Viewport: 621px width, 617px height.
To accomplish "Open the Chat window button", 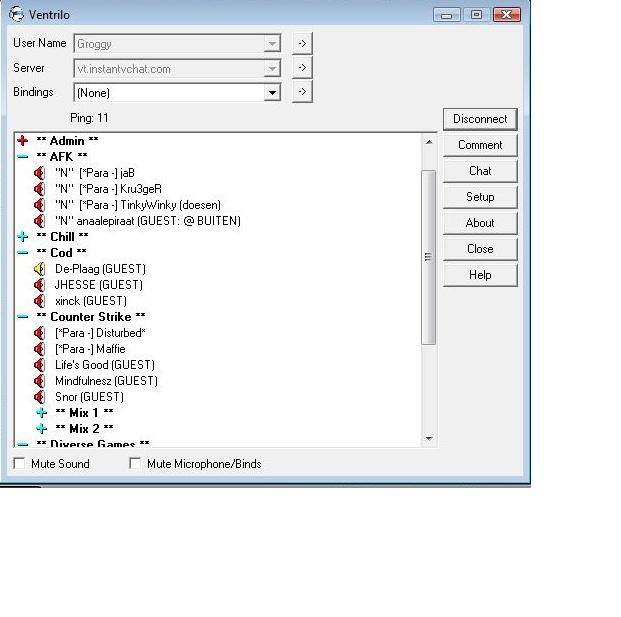I will (x=480, y=171).
